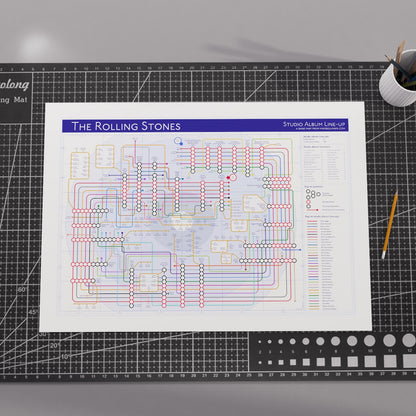Select the largest circle labeled 12

409,340
